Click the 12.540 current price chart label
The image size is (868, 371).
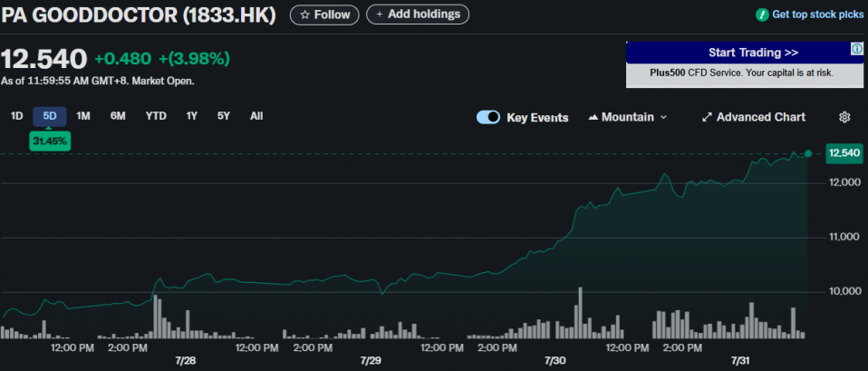tap(844, 153)
